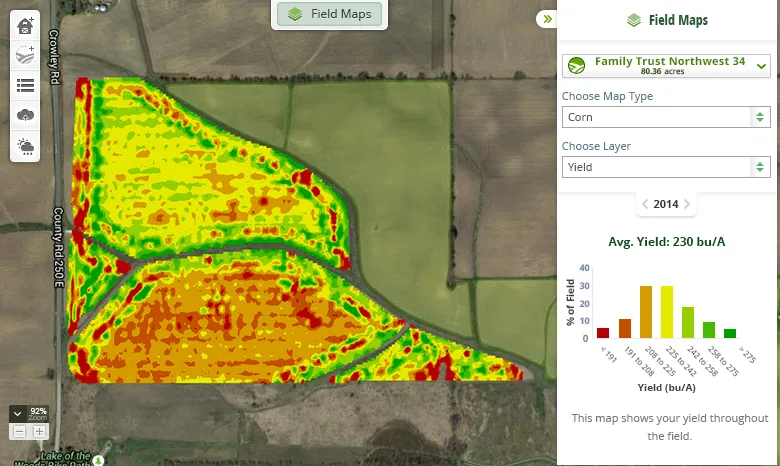Collapse the zoom control chevron

pyautogui.click(x=17, y=414)
